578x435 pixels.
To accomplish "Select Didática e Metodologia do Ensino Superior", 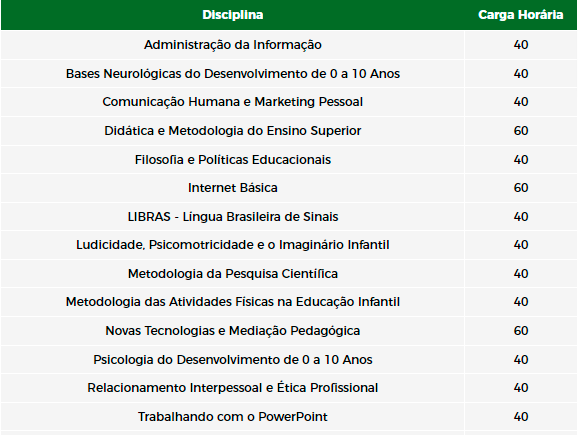I will click(x=233, y=130).
